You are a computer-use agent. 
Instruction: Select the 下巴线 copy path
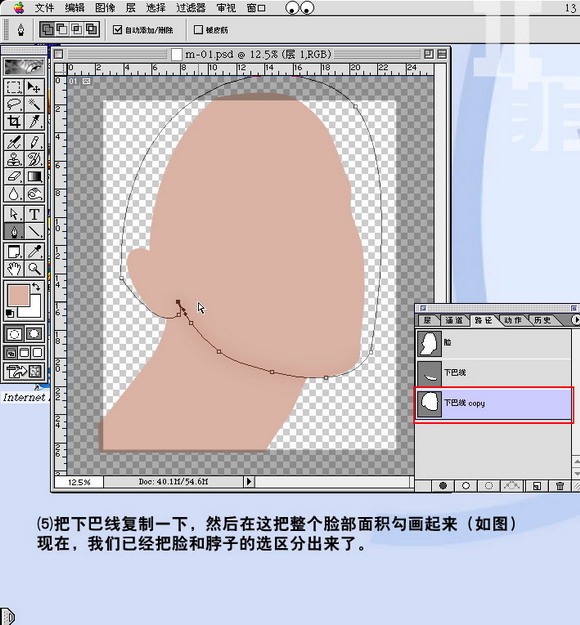pos(493,404)
